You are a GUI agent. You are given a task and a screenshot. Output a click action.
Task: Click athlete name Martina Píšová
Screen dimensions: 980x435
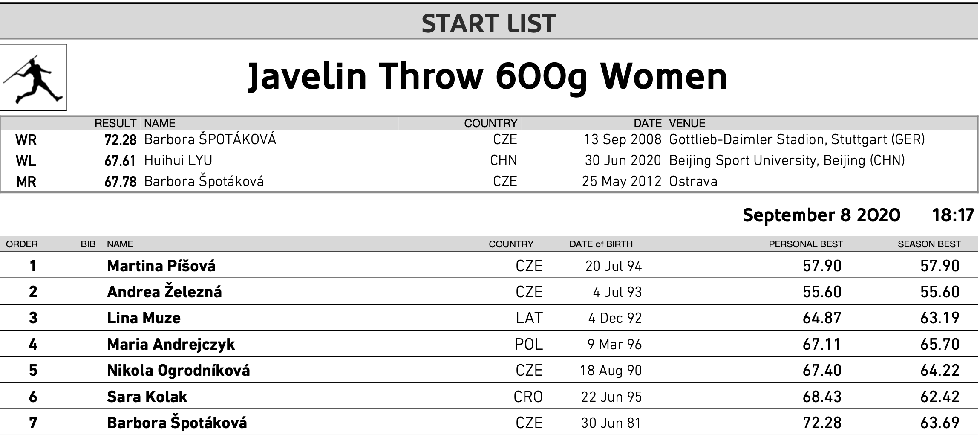pos(161,266)
